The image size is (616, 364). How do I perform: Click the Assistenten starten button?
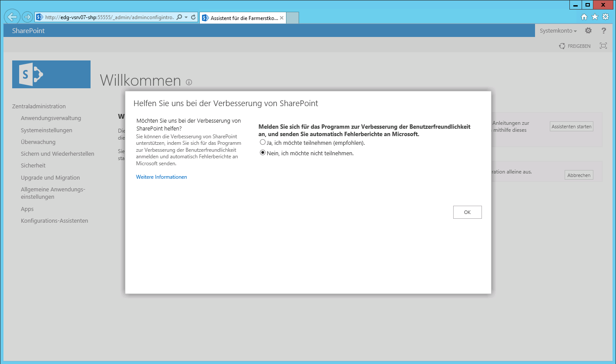pos(571,127)
